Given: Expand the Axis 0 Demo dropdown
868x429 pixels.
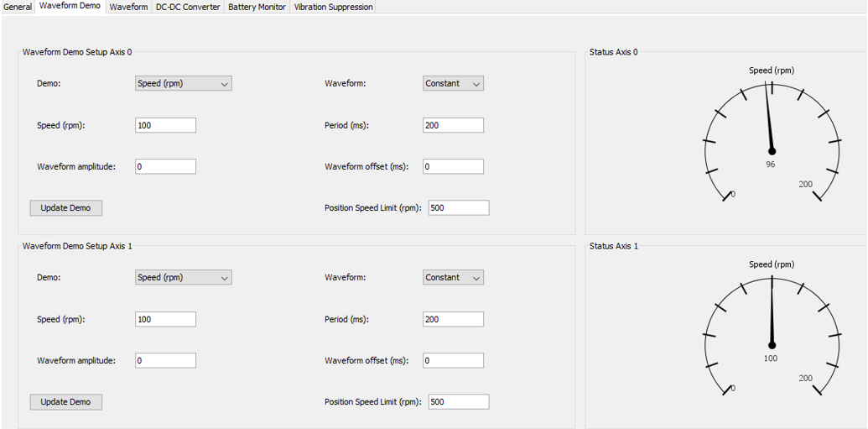Looking at the screenshot, I should pyautogui.click(x=183, y=84).
